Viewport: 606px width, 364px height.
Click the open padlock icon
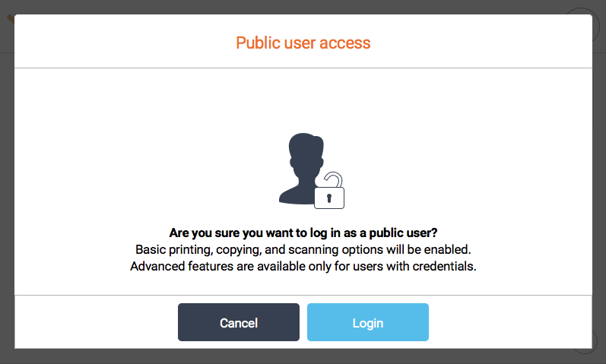coord(329,191)
